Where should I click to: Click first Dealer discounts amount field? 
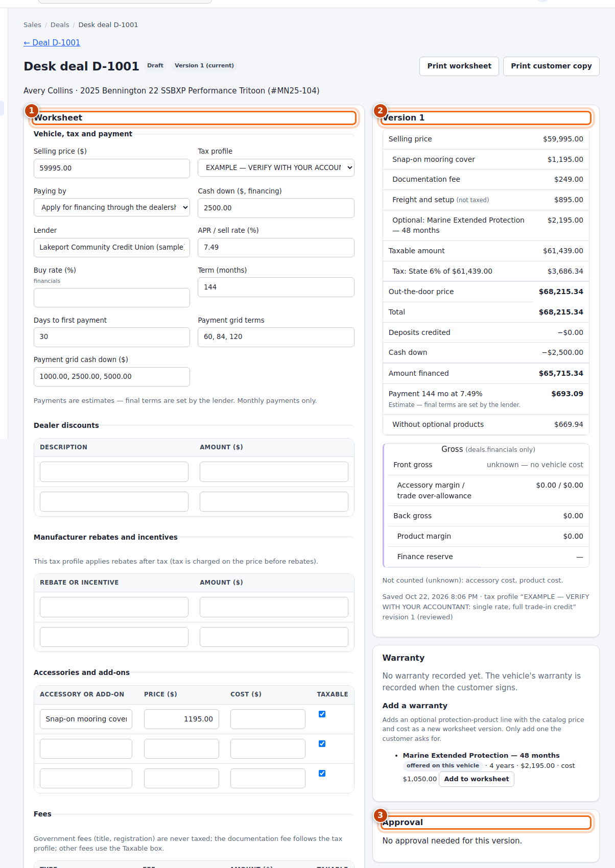pyautogui.click(x=274, y=472)
